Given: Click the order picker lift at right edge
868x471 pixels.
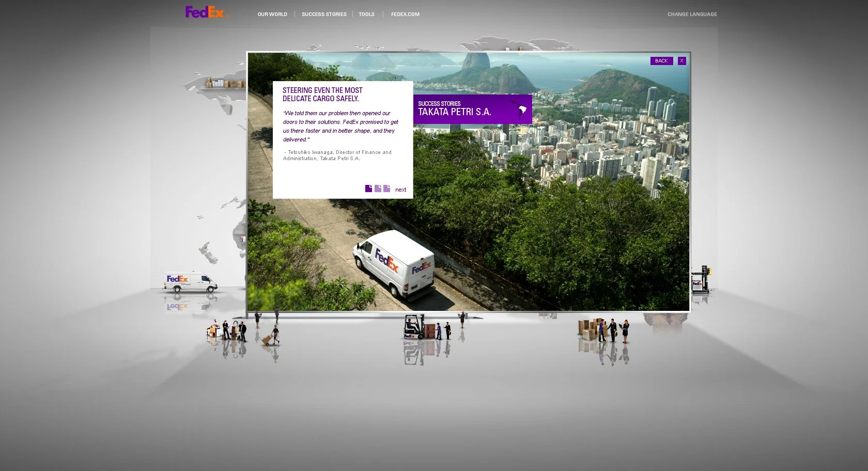Looking at the screenshot, I should [702, 279].
